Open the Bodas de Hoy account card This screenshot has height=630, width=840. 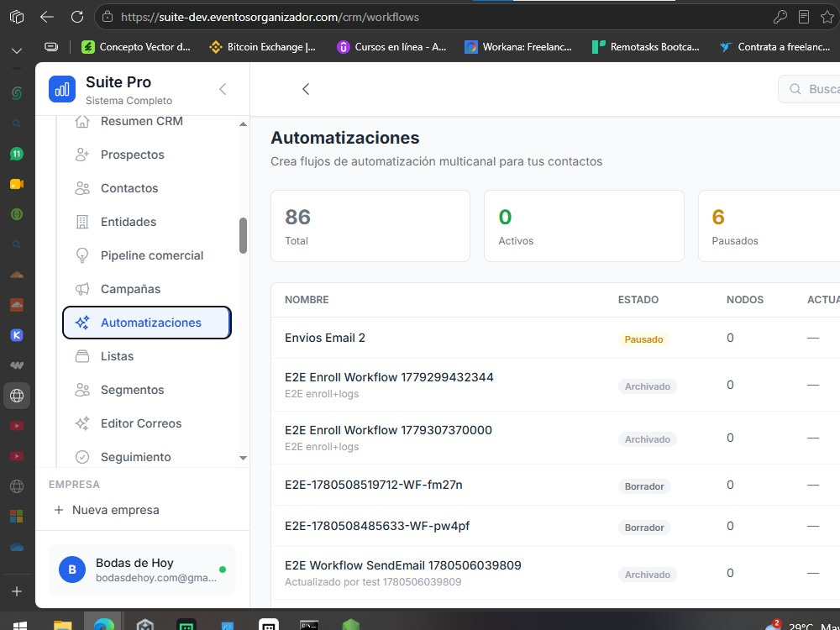[x=143, y=570]
